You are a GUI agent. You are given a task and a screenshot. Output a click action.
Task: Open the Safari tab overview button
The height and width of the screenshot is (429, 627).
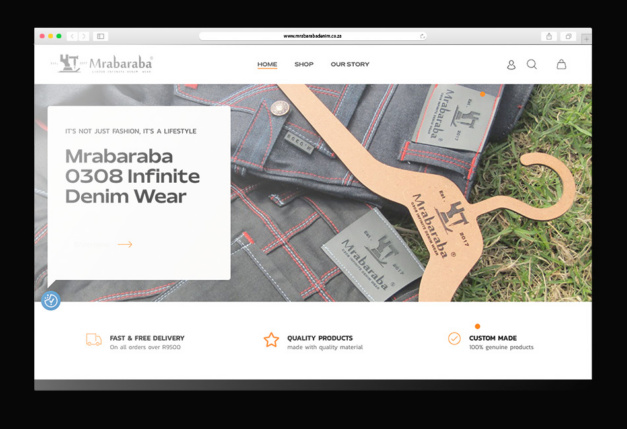click(568, 36)
